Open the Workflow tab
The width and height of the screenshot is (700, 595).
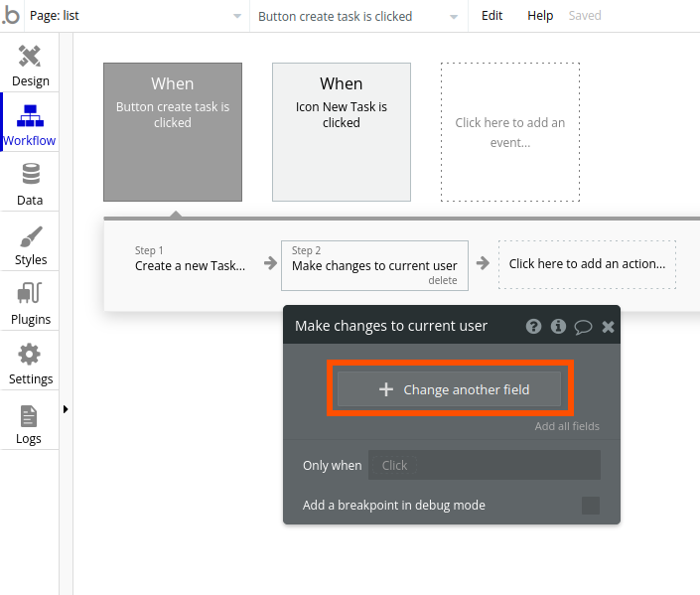tap(30, 124)
